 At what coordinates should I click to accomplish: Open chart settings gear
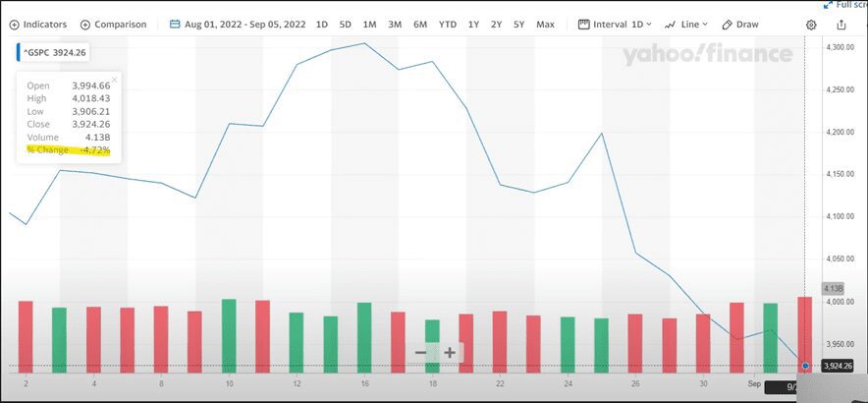click(811, 25)
